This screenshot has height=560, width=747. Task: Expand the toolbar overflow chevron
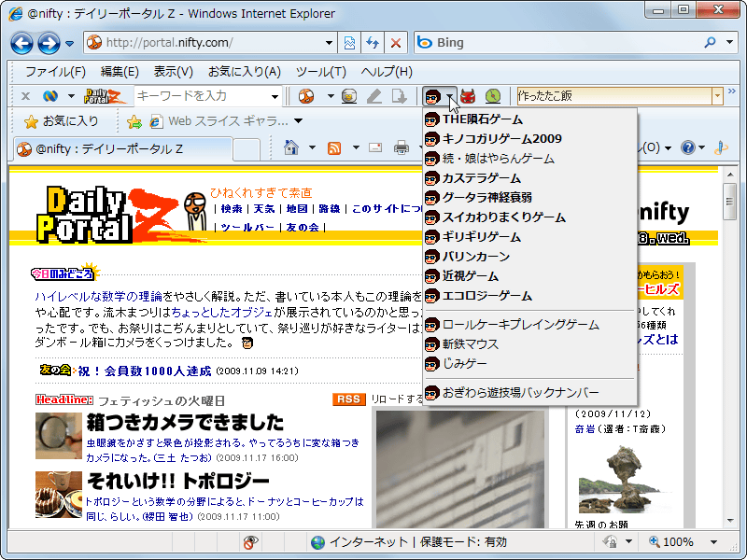(x=732, y=91)
